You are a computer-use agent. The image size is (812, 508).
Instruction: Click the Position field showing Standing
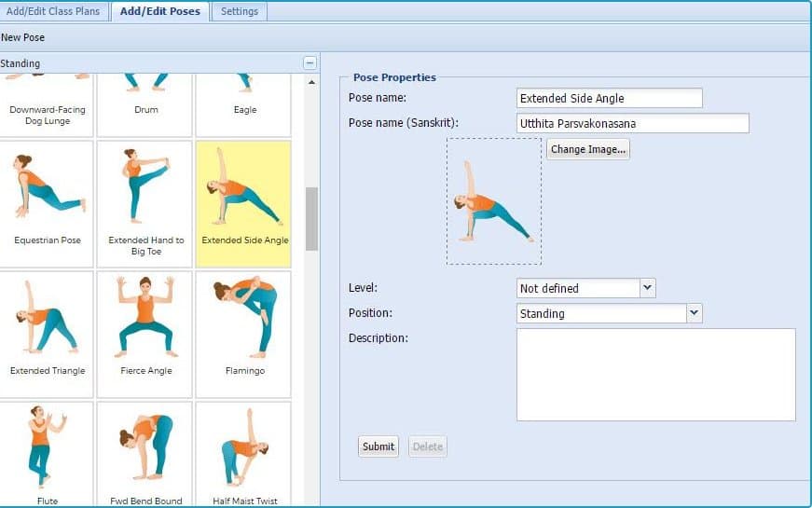pos(601,313)
